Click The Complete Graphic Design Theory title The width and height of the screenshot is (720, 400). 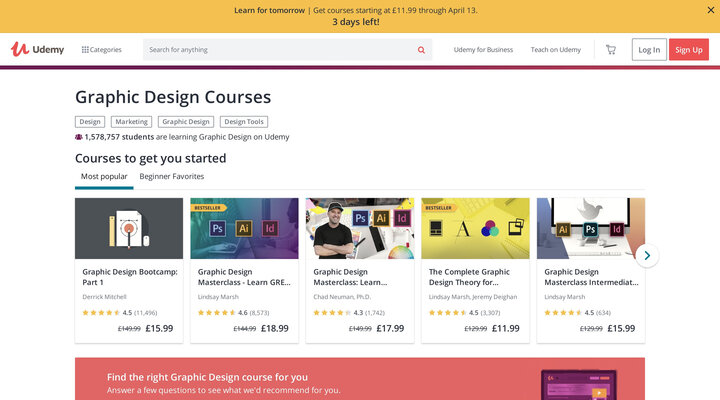tap(469, 277)
